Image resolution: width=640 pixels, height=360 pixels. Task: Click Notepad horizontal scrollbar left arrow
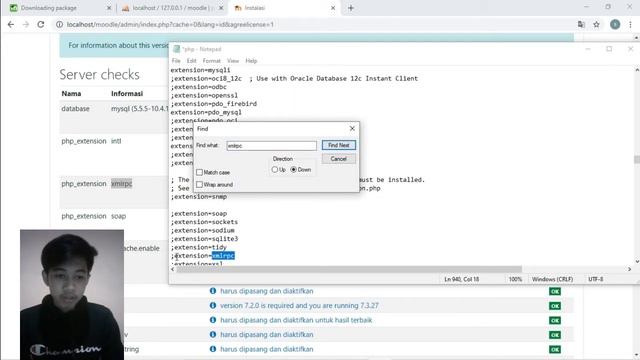(173, 269)
